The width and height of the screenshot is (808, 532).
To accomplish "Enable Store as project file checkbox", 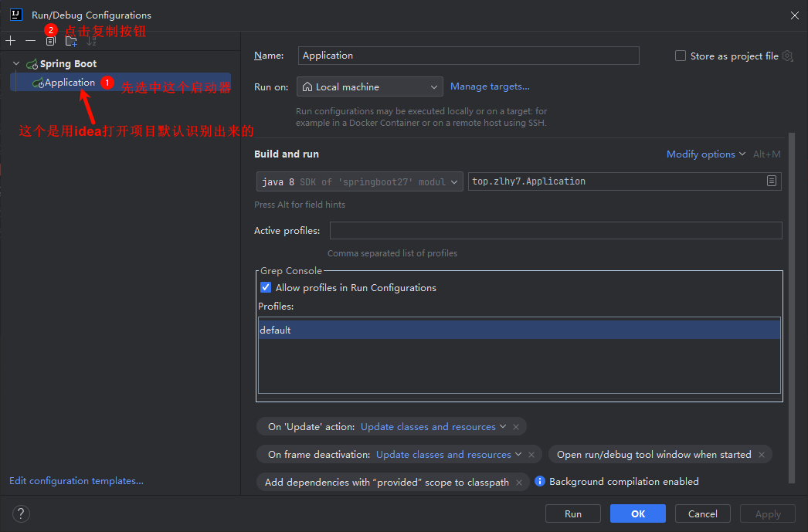I will click(681, 56).
